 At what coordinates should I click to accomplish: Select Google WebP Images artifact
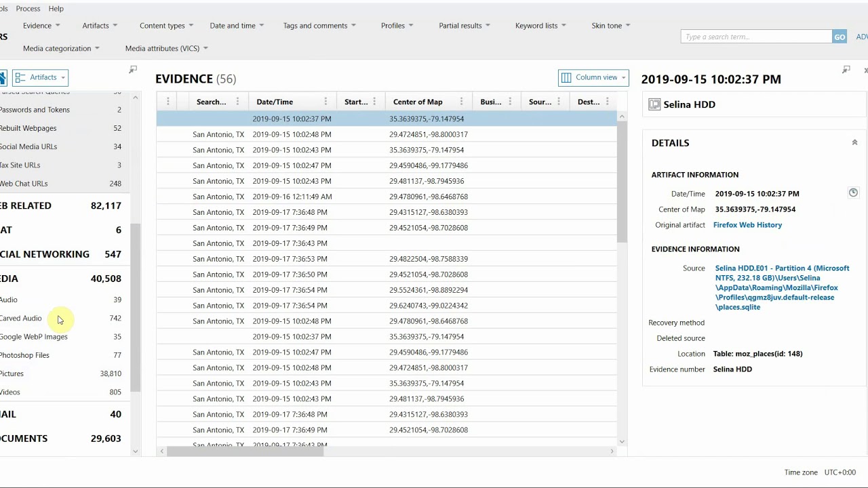[x=60, y=337]
